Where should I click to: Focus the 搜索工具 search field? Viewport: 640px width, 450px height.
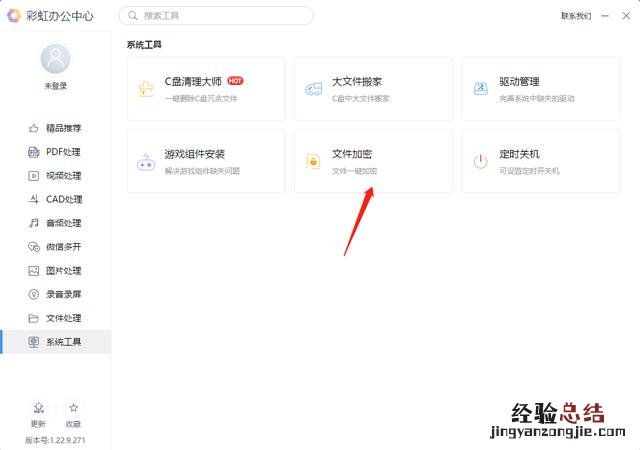[x=216, y=16]
